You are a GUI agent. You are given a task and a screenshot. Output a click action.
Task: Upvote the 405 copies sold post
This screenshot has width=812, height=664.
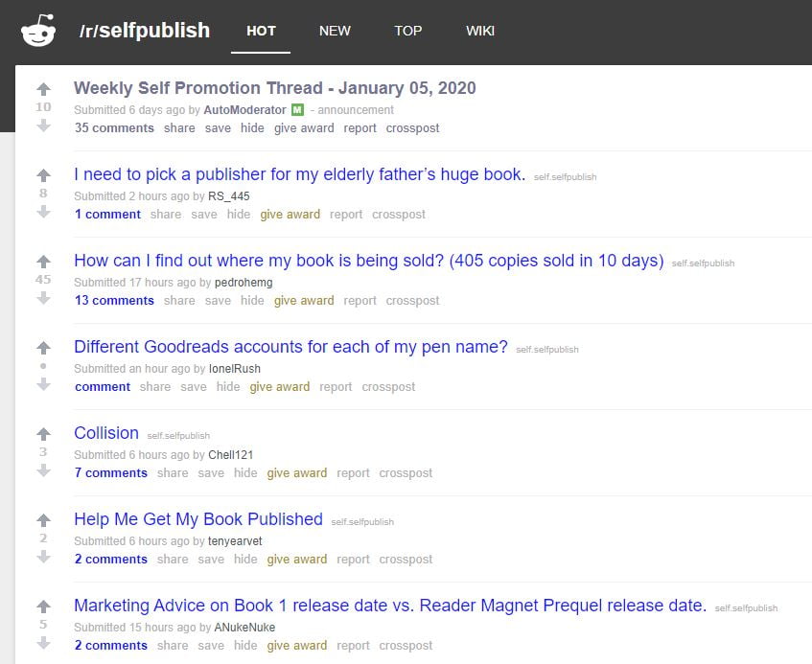pos(43,262)
